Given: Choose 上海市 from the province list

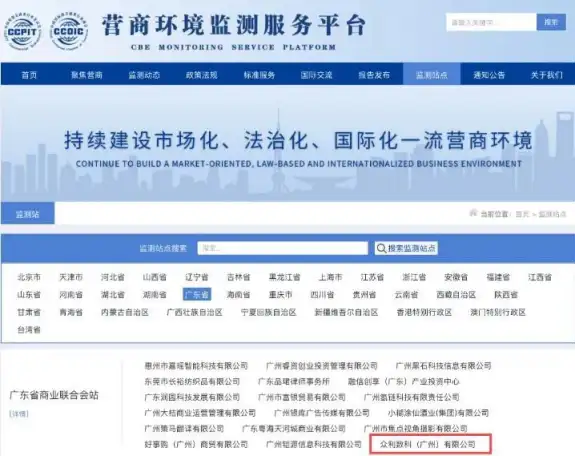Looking at the screenshot, I should [330, 277].
